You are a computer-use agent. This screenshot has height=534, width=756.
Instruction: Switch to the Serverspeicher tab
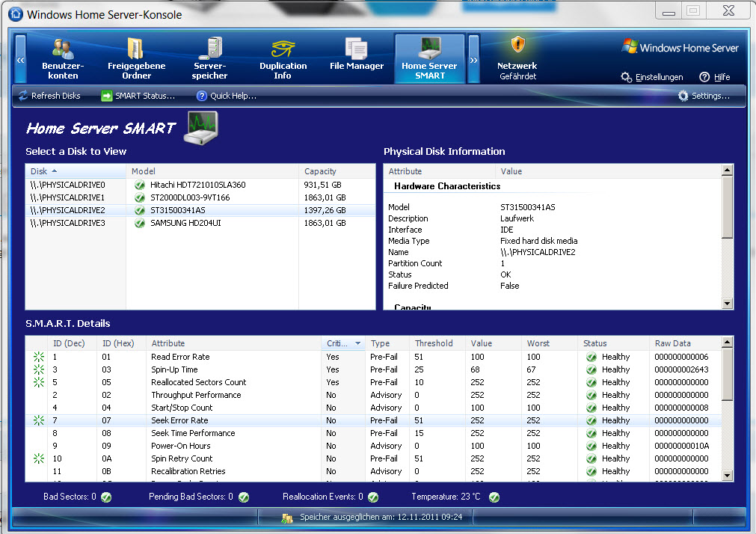(x=209, y=59)
